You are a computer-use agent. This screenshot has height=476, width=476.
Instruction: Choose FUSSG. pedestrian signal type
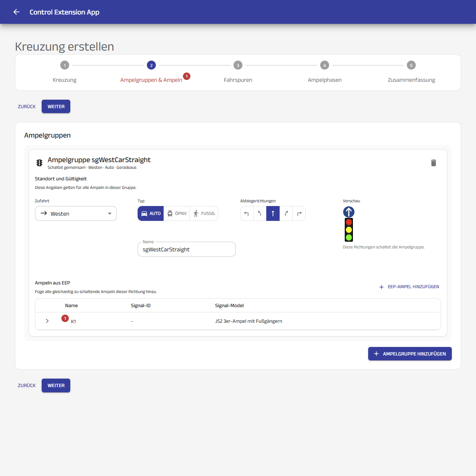[x=204, y=213]
